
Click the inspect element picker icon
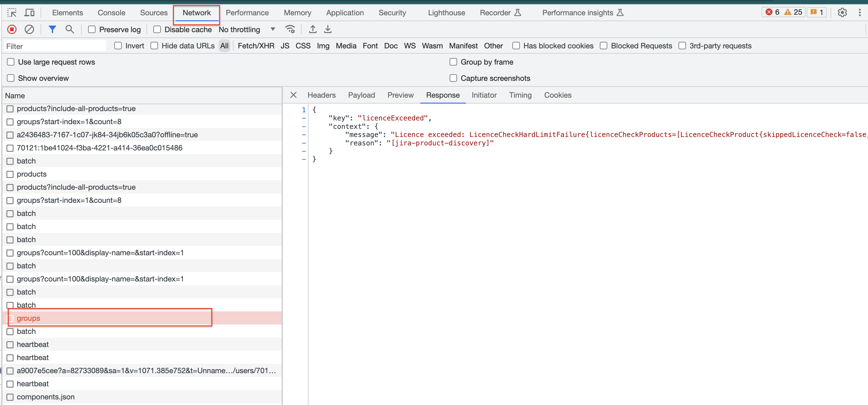click(x=12, y=13)
